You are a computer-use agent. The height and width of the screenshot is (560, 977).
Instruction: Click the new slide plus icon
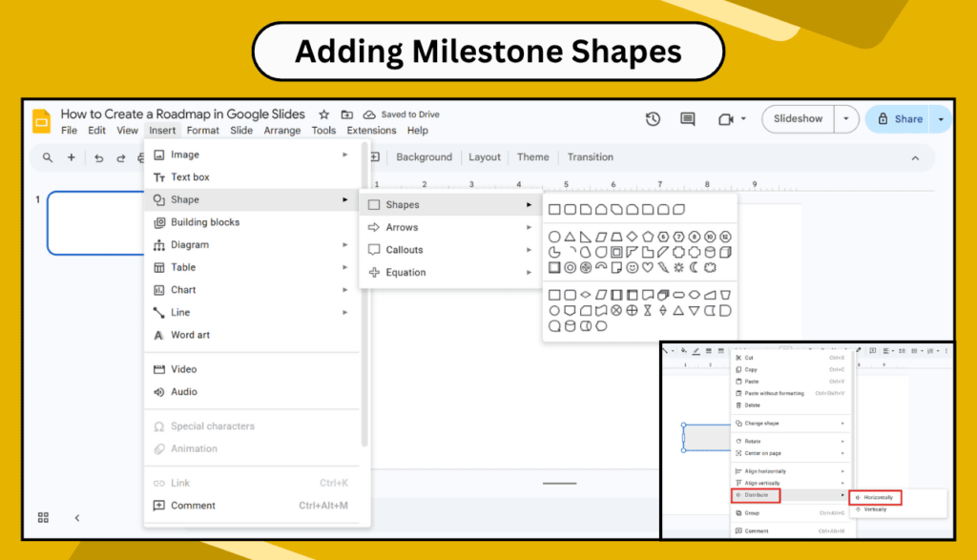click(71, 157)
